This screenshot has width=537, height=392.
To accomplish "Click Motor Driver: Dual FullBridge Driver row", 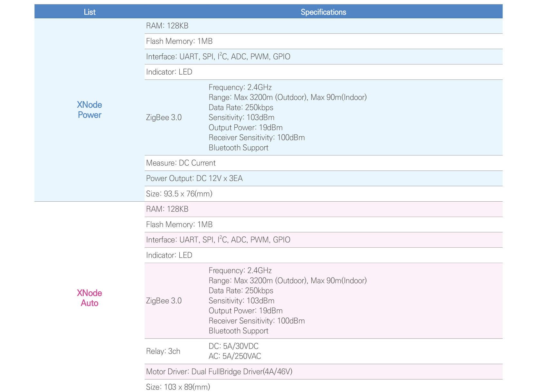I will click(x=219, y=371).
